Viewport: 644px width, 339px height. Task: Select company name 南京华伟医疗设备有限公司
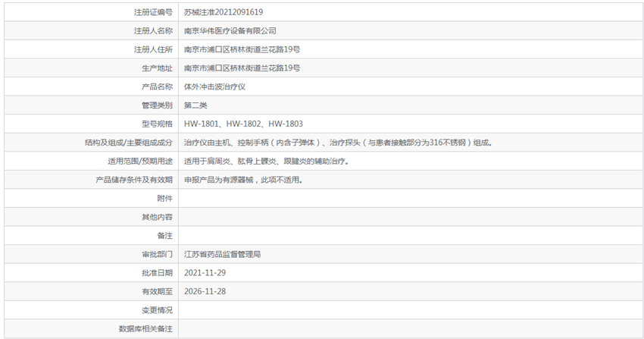[x=230, y=31]
